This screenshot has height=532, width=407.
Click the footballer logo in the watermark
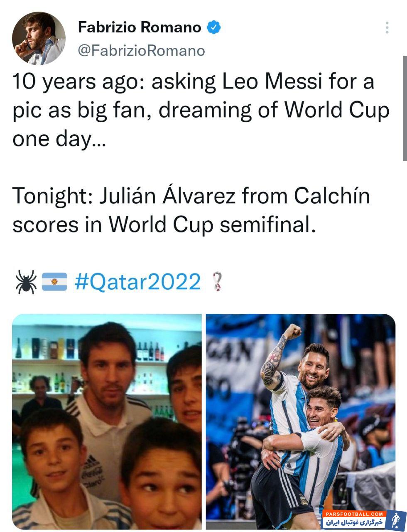click(395, 519)
